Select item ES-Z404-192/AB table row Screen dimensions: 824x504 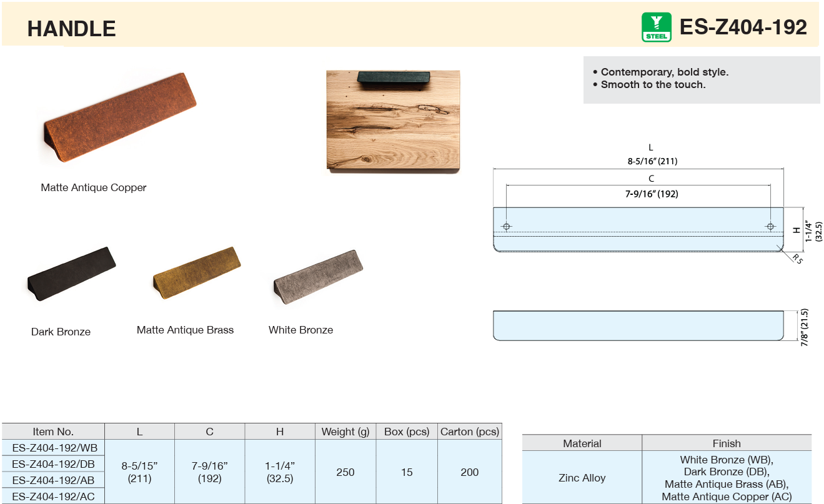53,480
